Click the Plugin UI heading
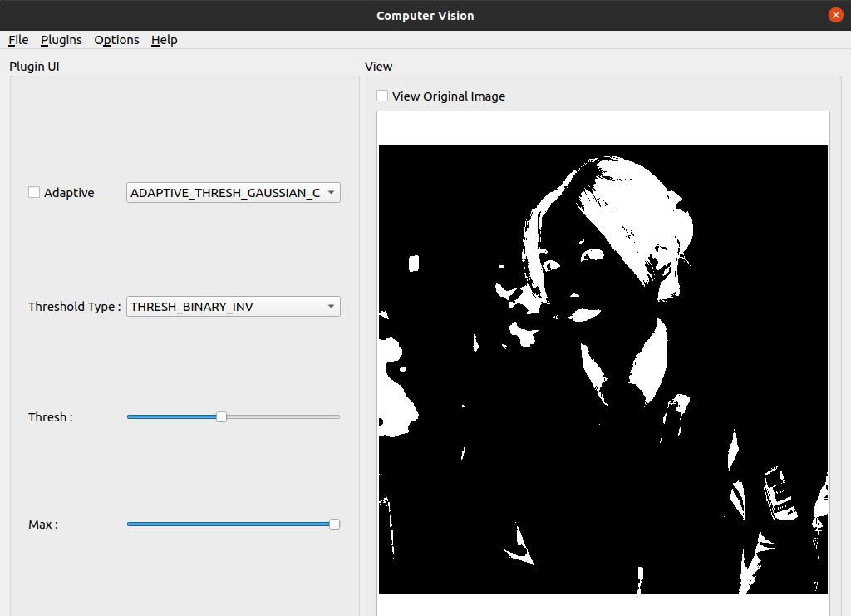This screenshot has width=851, height=616. 34,67
